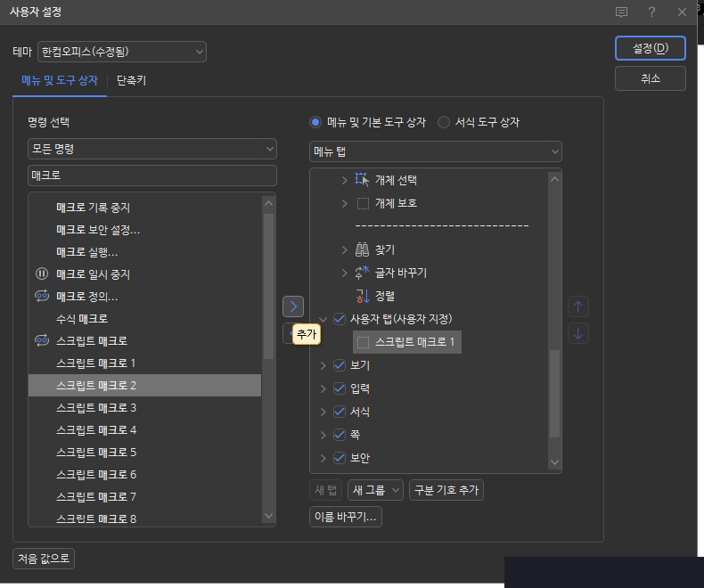Click the 매크로 search input field

click(152, 176)
